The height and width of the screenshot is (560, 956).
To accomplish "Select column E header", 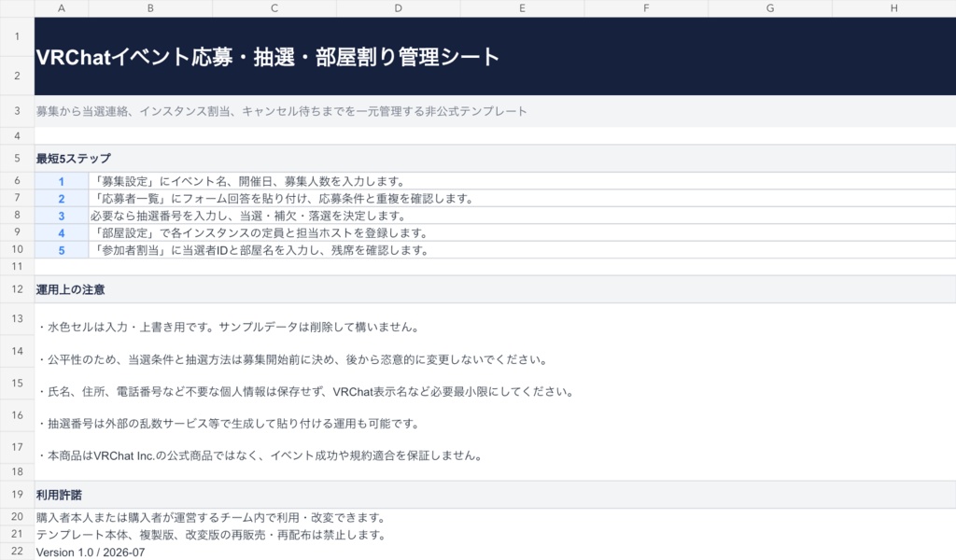I will click(522, 7).
